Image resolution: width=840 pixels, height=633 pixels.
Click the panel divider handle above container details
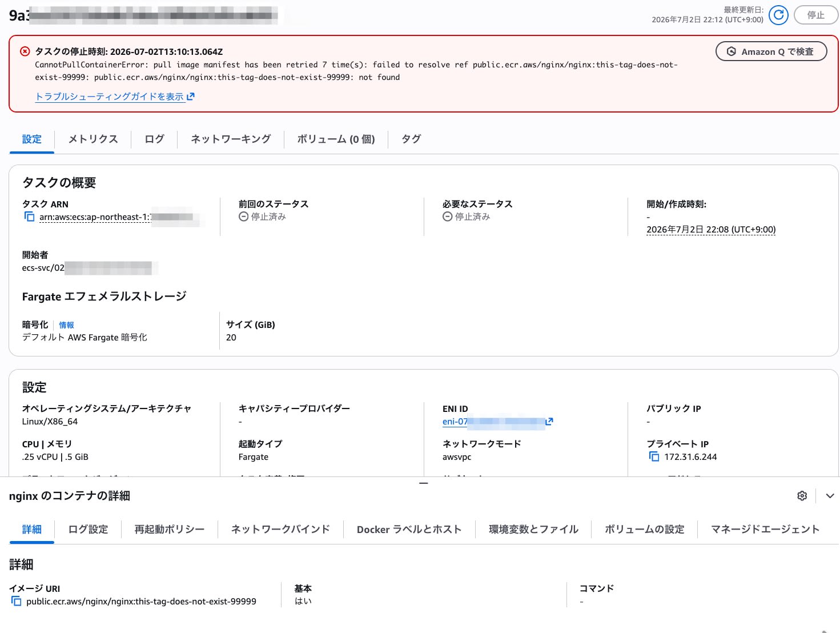click(x=423, y=483)
